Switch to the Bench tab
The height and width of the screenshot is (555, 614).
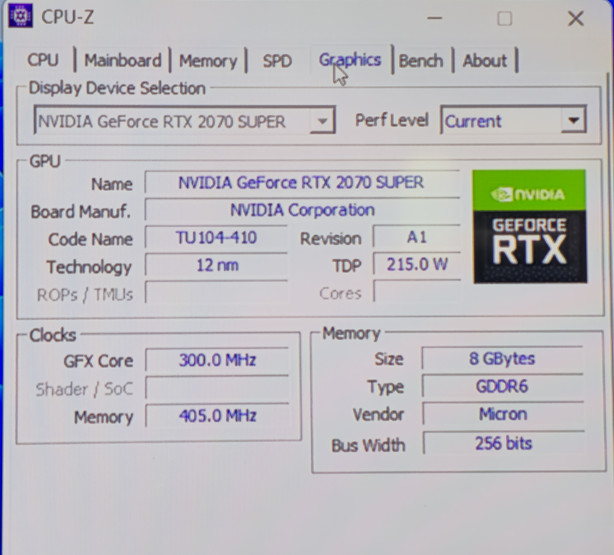(420, 61)
